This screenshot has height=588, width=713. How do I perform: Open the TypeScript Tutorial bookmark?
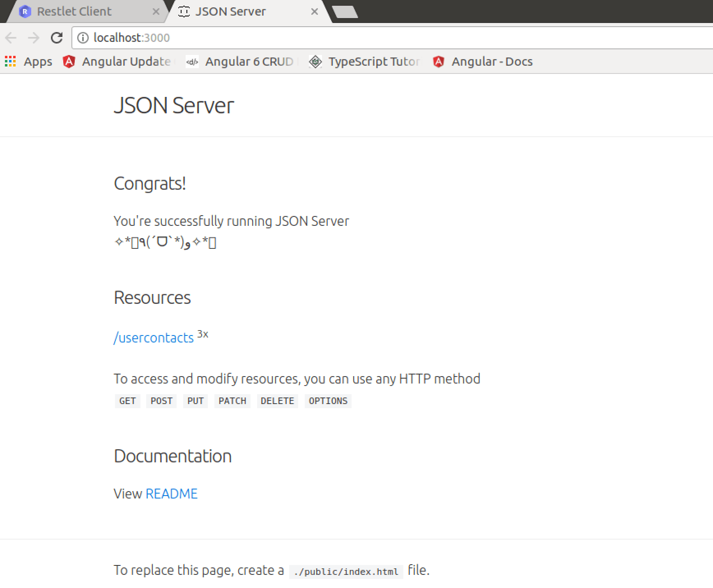366,61
